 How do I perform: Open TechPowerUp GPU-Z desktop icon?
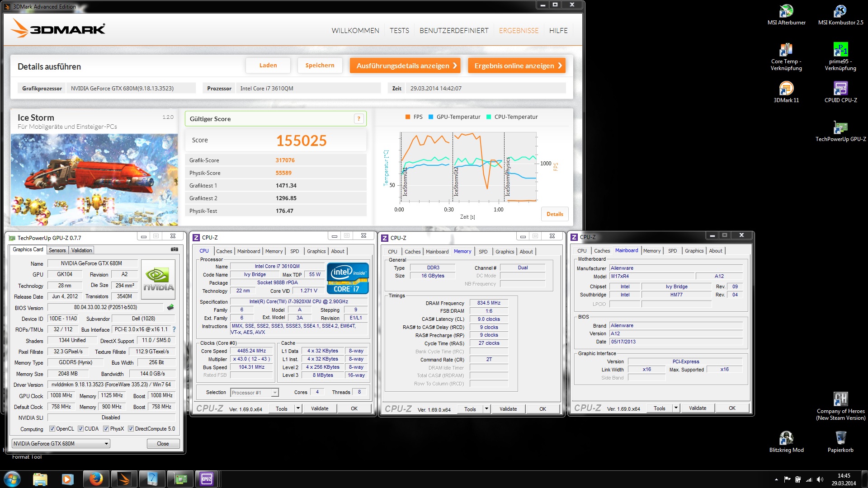coord(840,131)
